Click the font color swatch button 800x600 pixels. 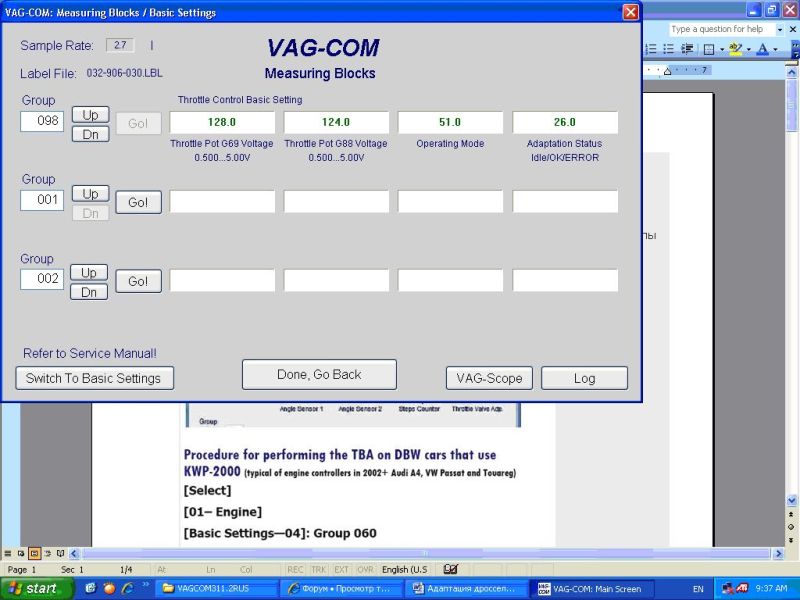(x=762, y=49)
